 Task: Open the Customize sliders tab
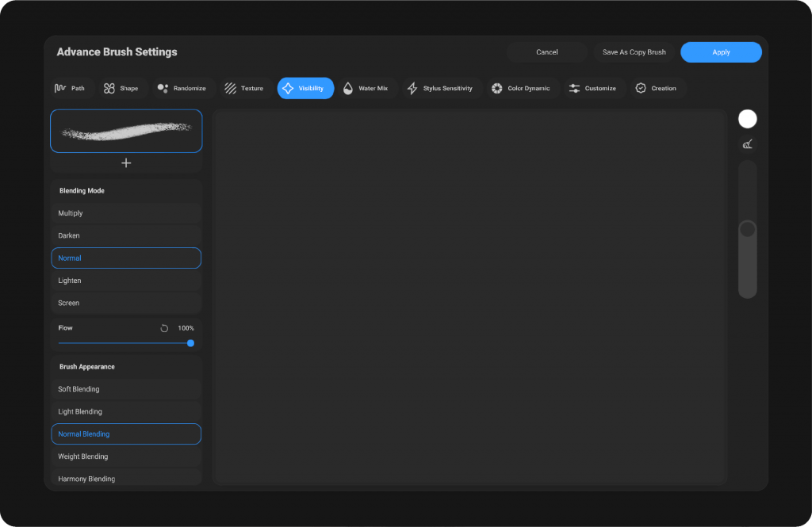(x=592, y=88)
